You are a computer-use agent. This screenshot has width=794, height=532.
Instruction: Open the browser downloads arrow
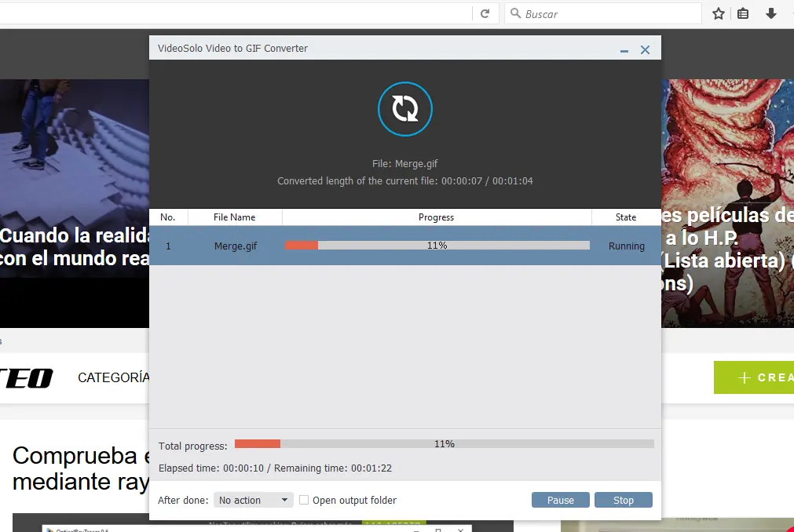(x=770, y=13)
